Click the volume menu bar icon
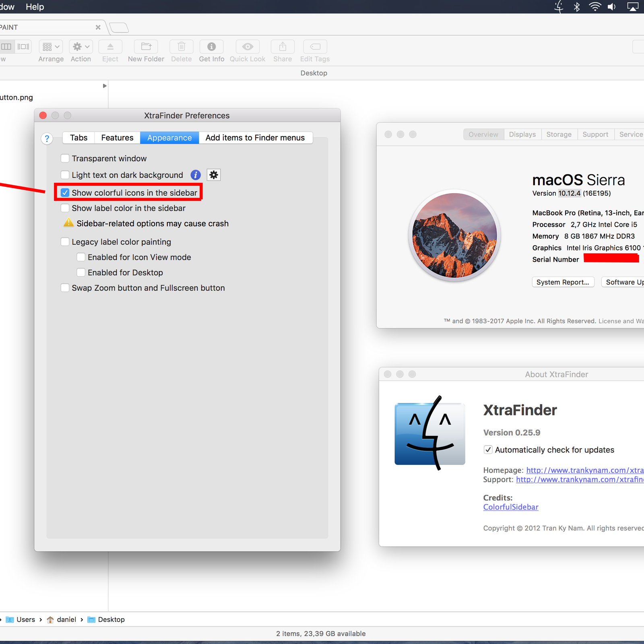The width and height of the screenshot is (644, 644). click(612, 7)
